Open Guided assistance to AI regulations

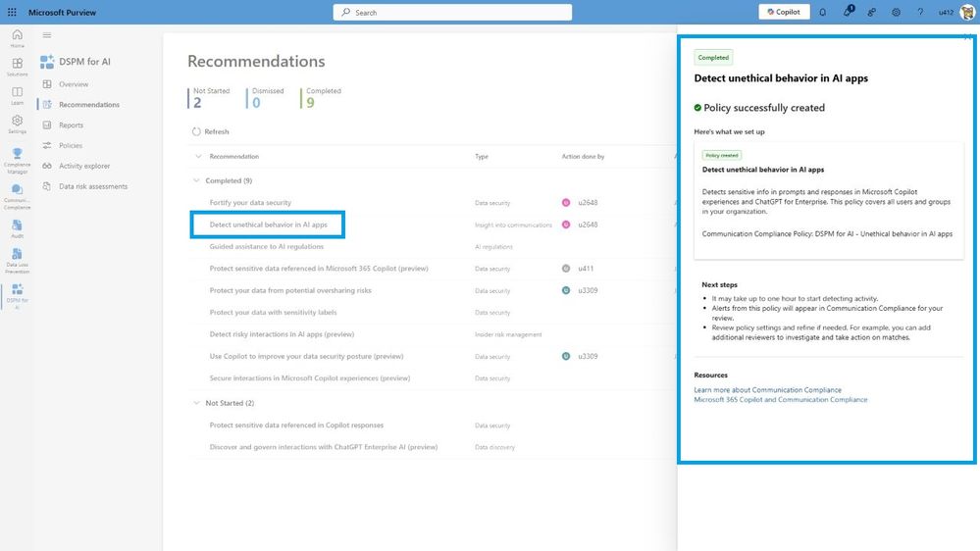(266, 247)
